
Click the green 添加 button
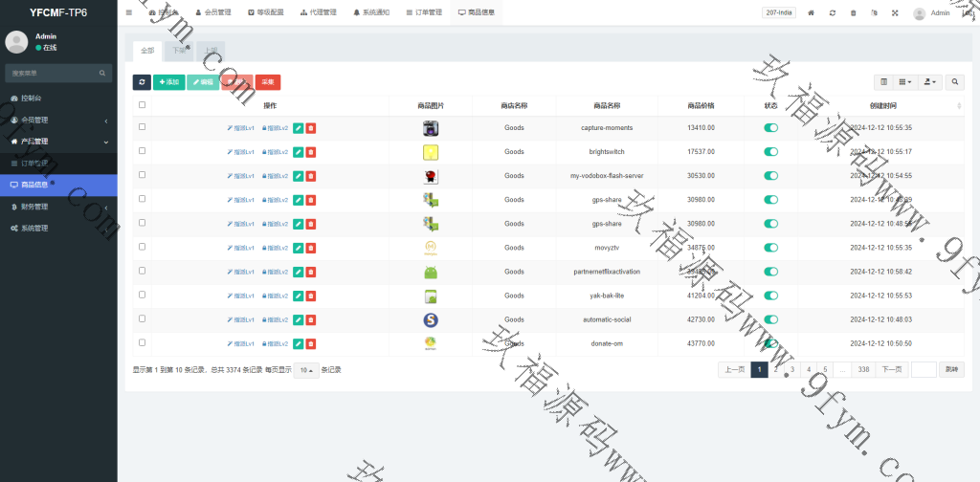tap(168, 82)
